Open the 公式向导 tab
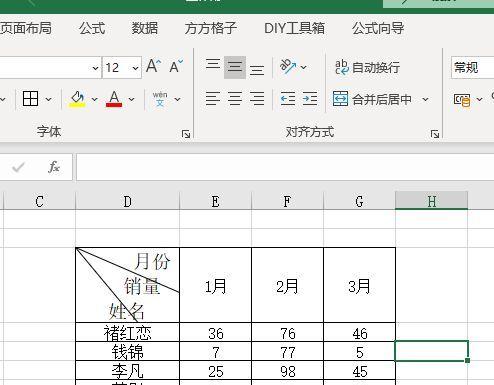The width and height of the screenshot is (494, 385). point(378,28)
